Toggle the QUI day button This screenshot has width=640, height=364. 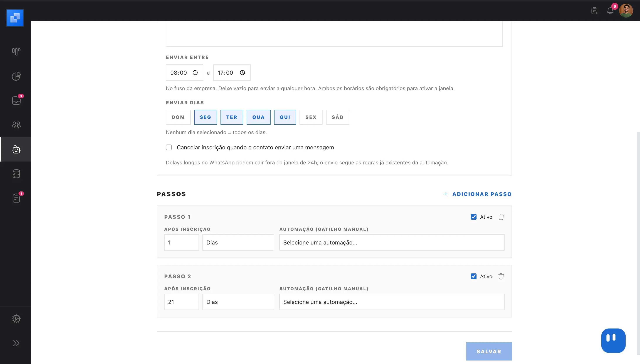click(x=285, y=117)
